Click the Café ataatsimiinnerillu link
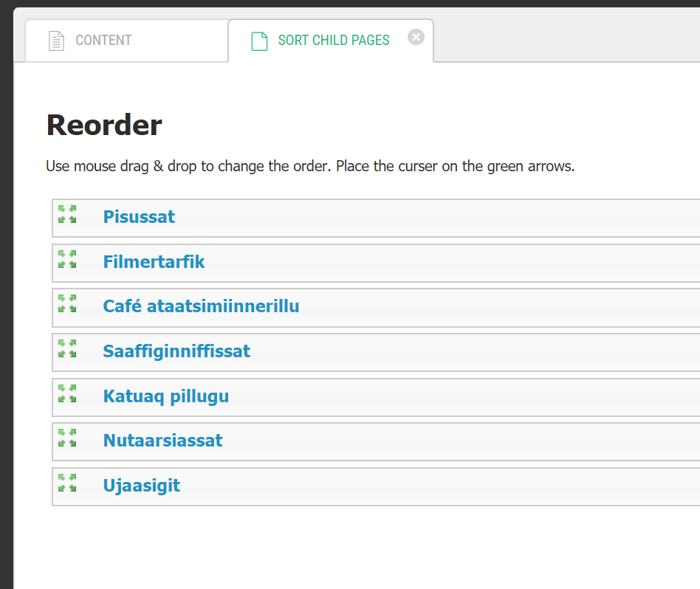Screen dimensions: 700x589 tap(201, 306)
